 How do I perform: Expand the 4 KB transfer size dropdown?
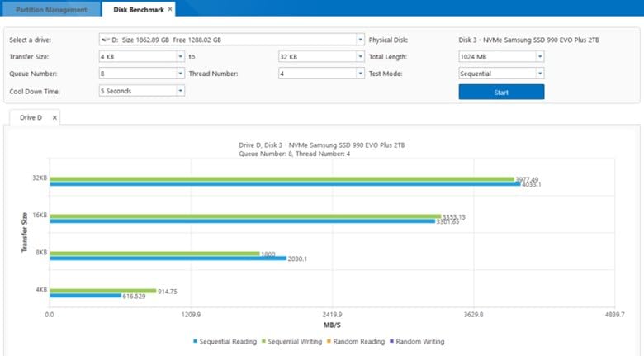point(180,57)
